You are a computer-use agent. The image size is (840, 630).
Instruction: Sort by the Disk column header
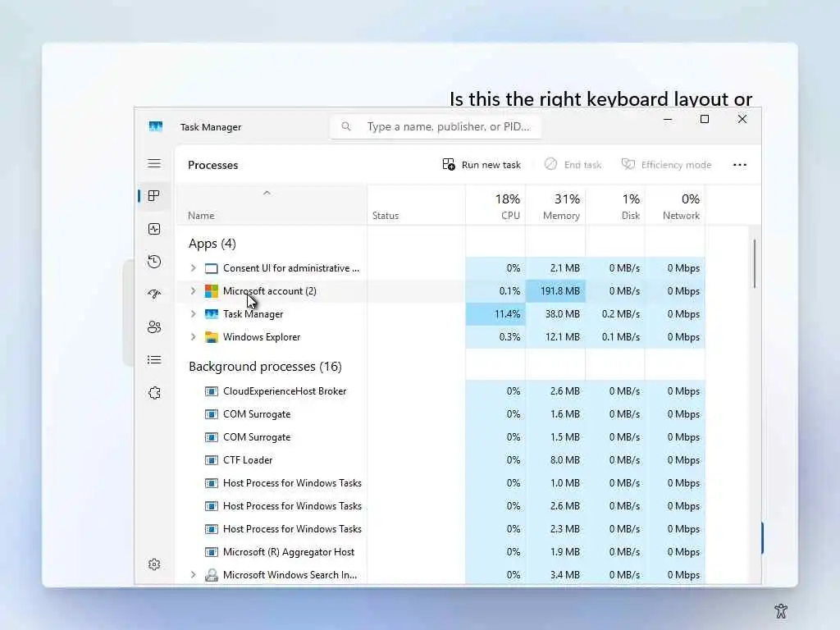pyautogui.click(x=615, y=205)
